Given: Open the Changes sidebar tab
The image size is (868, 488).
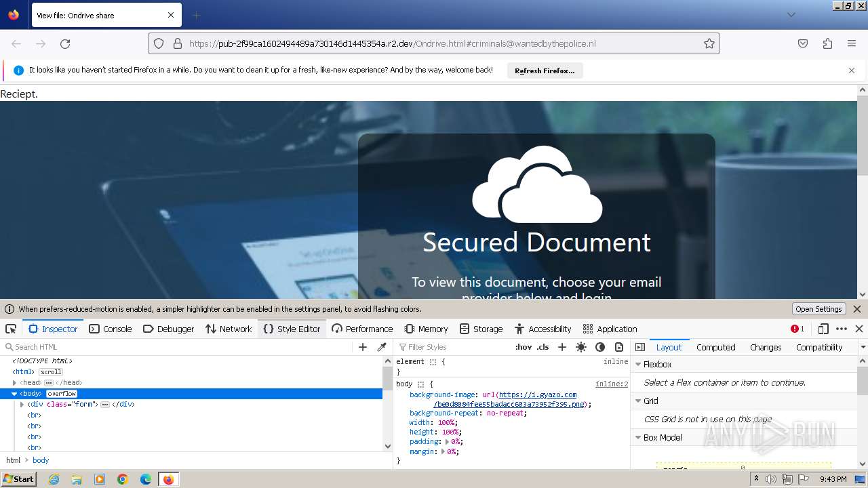Looking at the screenshot, I should point(766,347).
